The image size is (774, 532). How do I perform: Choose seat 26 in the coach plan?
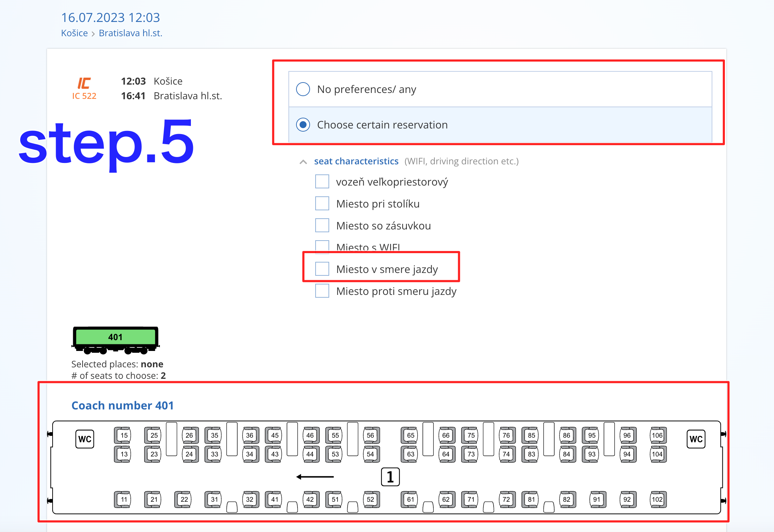[190, 435]
